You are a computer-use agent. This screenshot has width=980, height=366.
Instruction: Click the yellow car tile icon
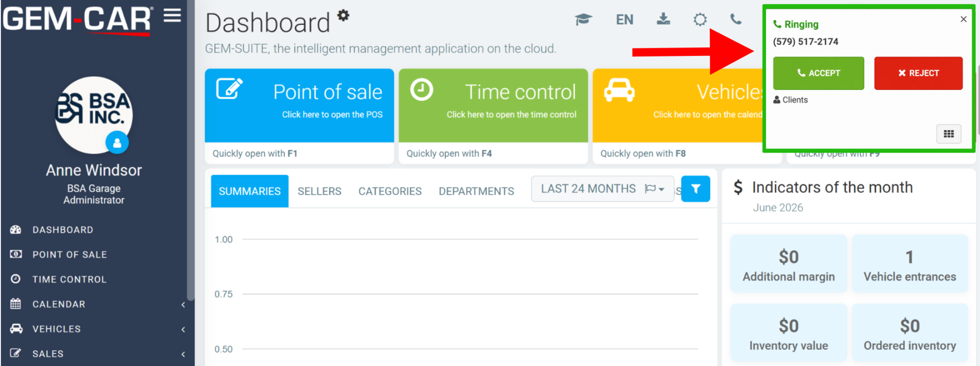619,90
